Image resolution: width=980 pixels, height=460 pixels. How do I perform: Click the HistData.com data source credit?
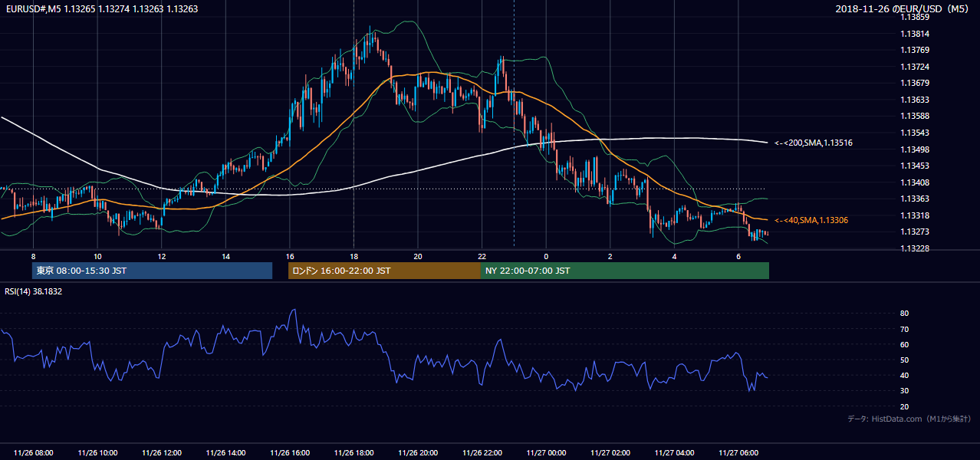click(909, 419)
